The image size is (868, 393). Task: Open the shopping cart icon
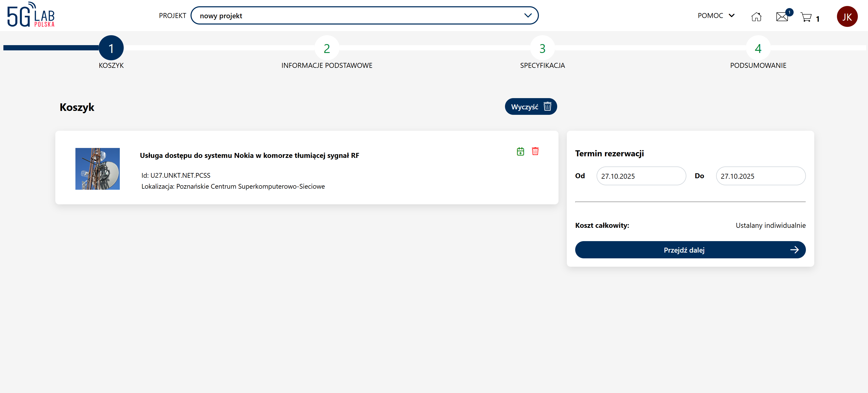[x=806, y=17]
